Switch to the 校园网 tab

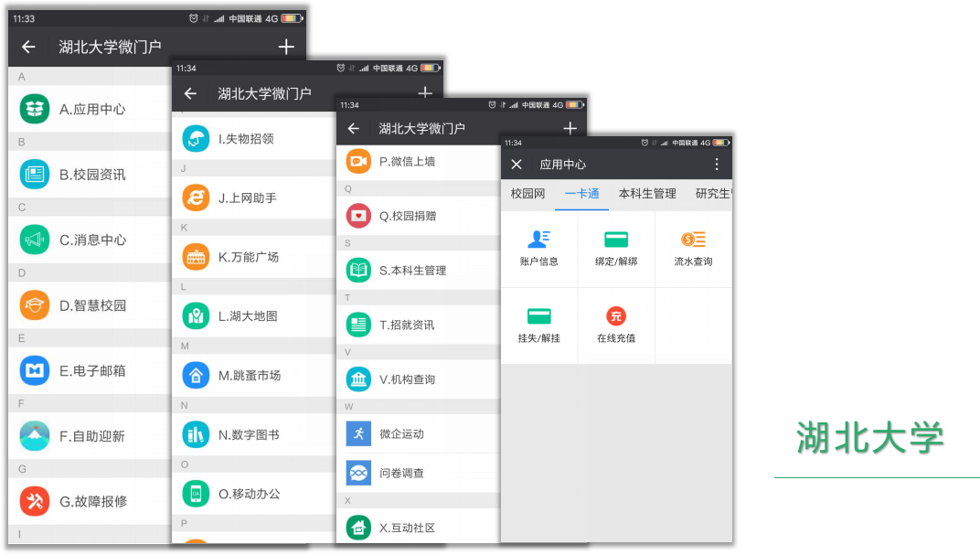pyautogui.click(x=528, y=194)
